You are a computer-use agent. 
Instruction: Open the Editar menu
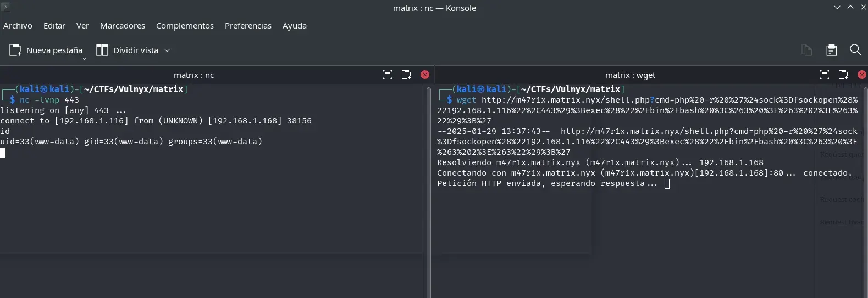tap(54, 26)
